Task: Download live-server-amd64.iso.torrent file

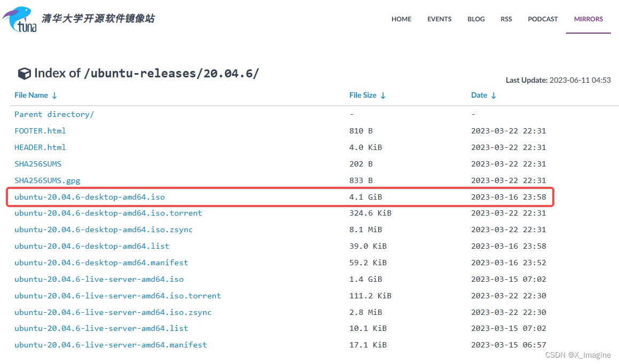Action: coord(117,296)
